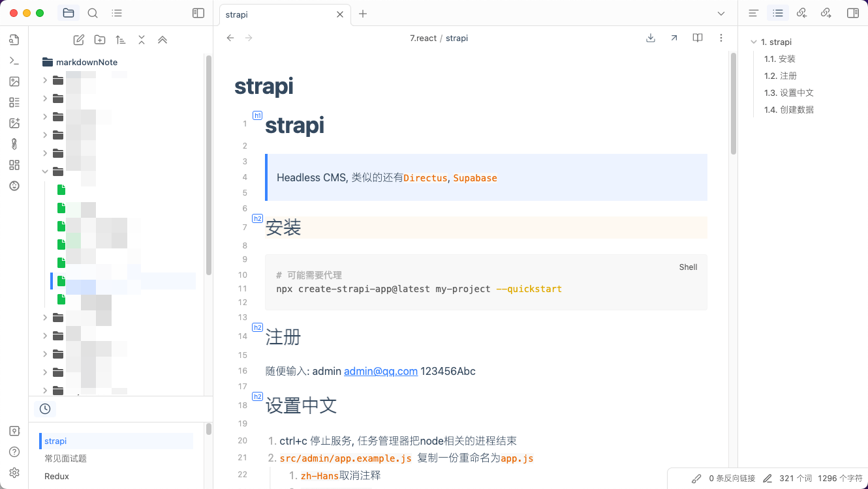Open the template sidebar icon in left rail
Screen dimensions: 868x489
(x=14, y=102)
